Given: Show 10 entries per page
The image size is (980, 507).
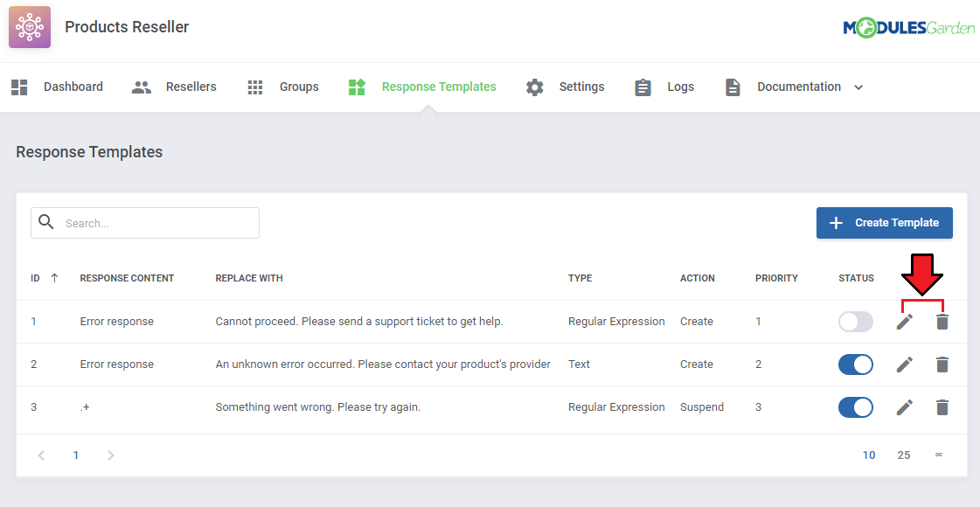Looking at the screenshot, I should (x=869, y=455).
